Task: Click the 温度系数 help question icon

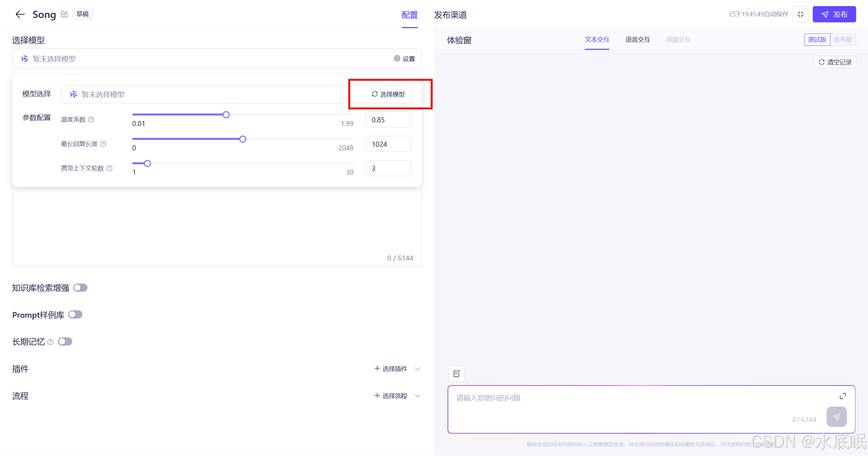Action: pos(91,119)
